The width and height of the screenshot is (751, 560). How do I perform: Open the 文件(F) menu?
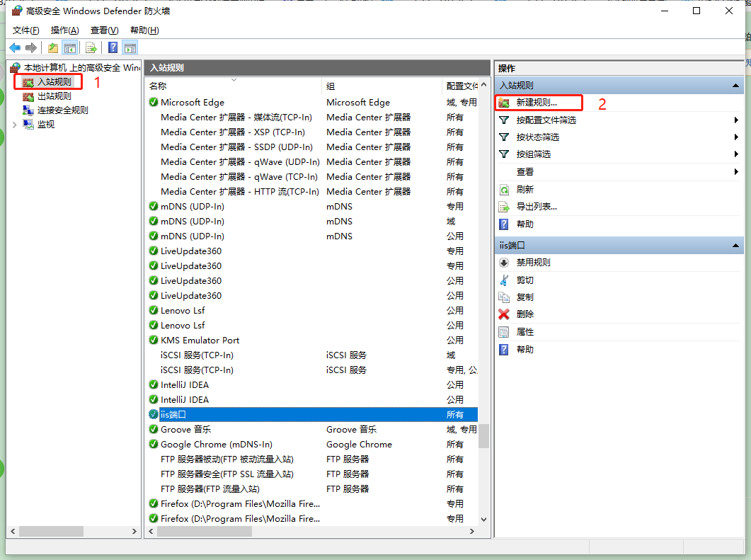click(26, 30)
